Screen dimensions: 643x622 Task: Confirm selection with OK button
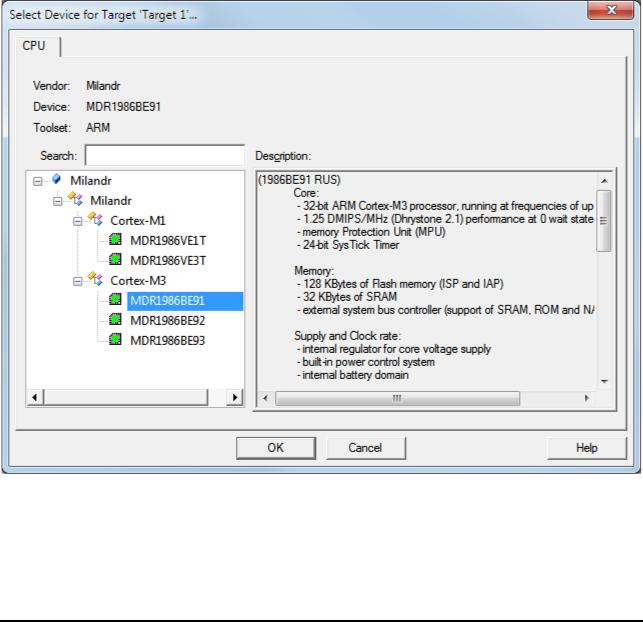(276, 448)
